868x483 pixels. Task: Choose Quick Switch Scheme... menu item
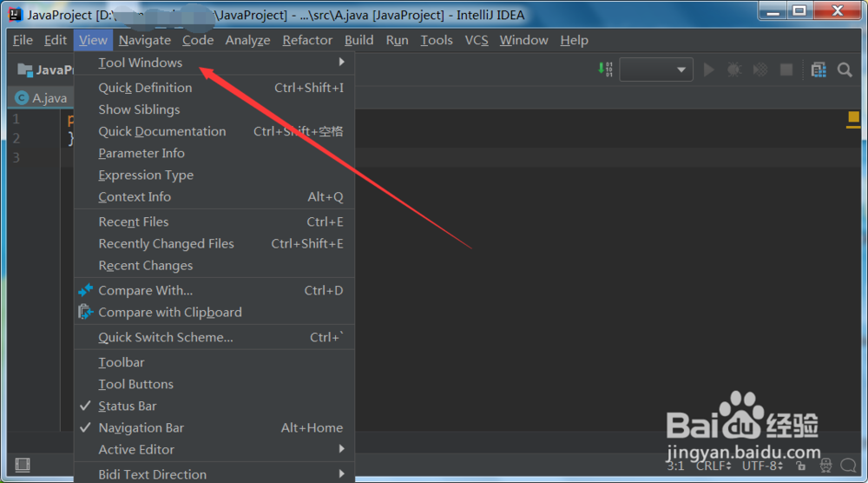(214, 337)
